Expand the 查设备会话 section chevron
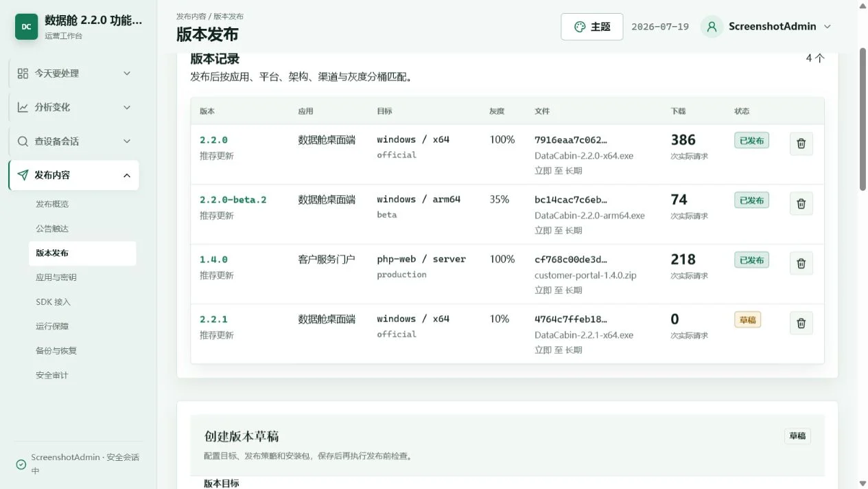The image size is (868, 489). click(x=127, y=141)
